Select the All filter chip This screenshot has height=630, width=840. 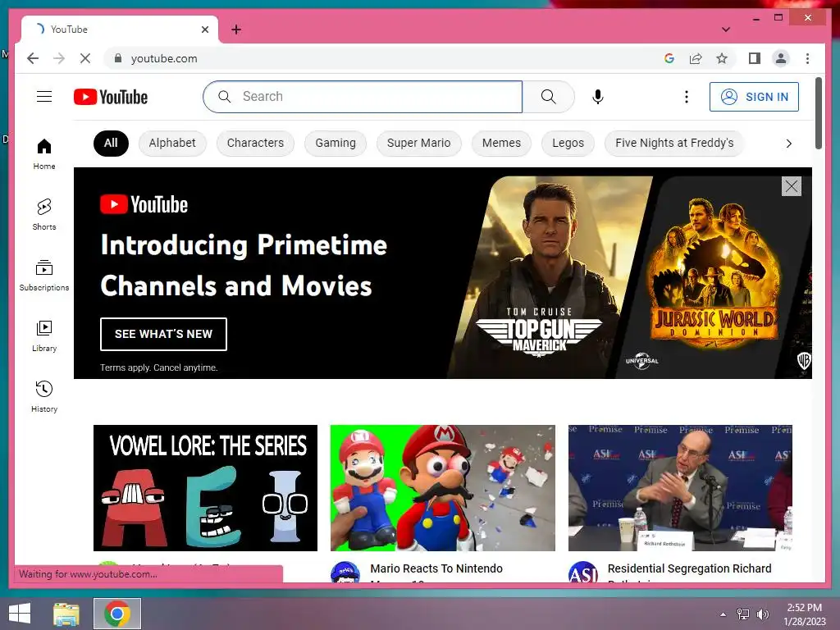(111, 143)
